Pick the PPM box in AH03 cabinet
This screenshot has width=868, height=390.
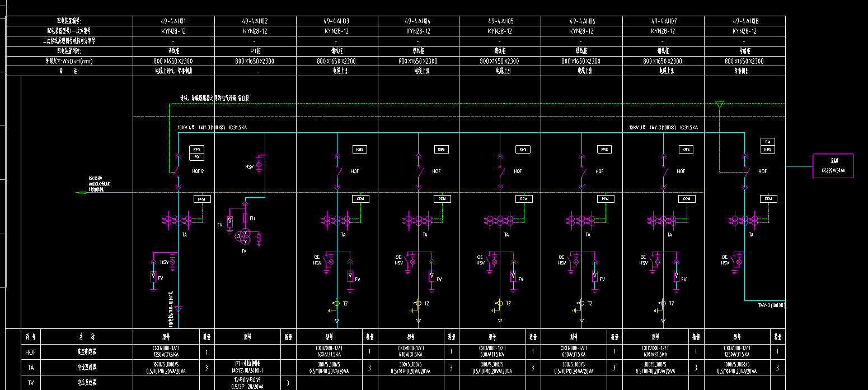click(x=360, y=199)
